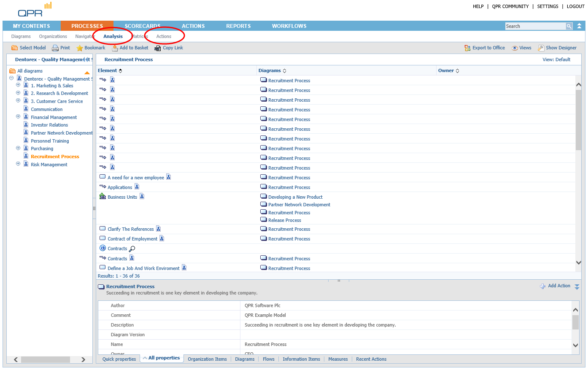The height and width of the screenshot is (370, 588).
Task: Bookmark this view using the star icon
Action: coord(90,48)
